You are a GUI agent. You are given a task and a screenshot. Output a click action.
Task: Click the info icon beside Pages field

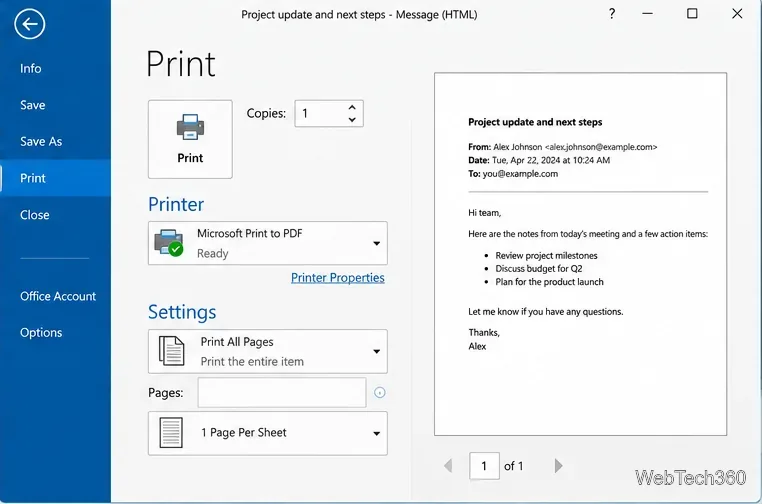380,393
